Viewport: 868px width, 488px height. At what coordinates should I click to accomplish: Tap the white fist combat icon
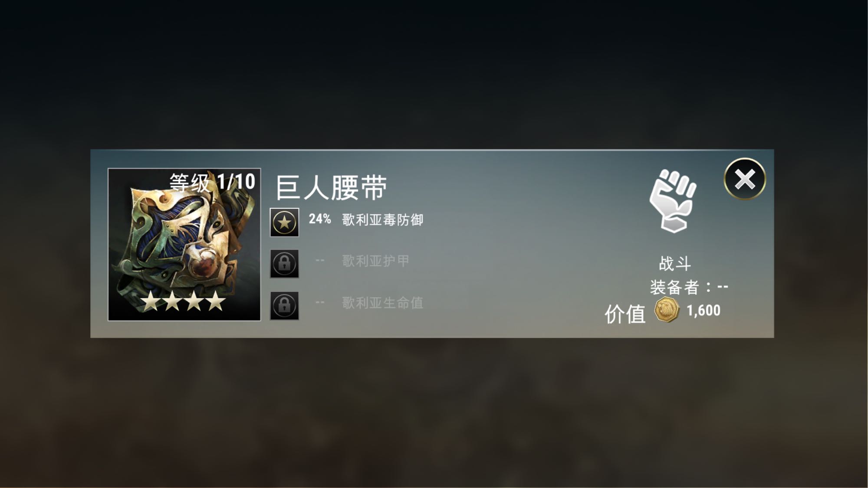tap(673, 201)
